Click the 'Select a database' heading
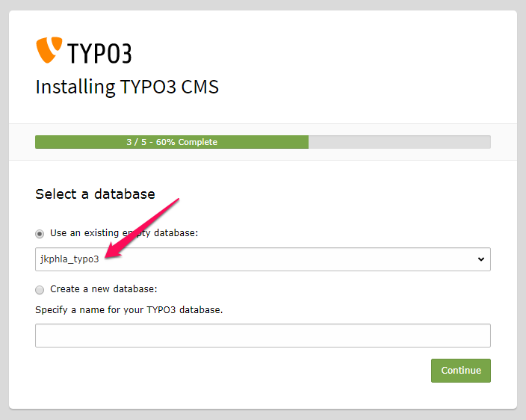The image size is (526, 420). (95, 194)
